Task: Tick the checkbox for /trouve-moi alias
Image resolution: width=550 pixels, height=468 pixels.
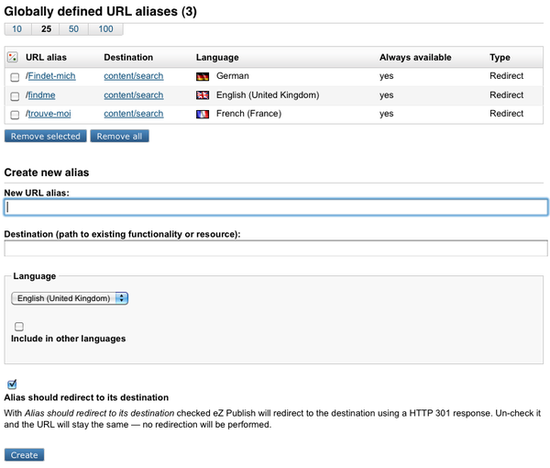Action: point(15,115)
